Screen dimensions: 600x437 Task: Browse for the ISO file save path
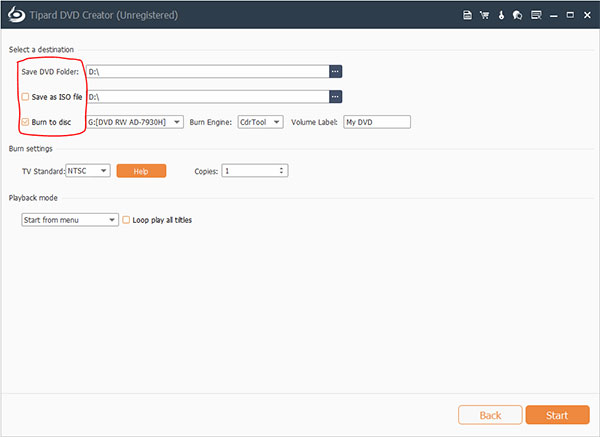pyautogui.click(x=335, y=97)
